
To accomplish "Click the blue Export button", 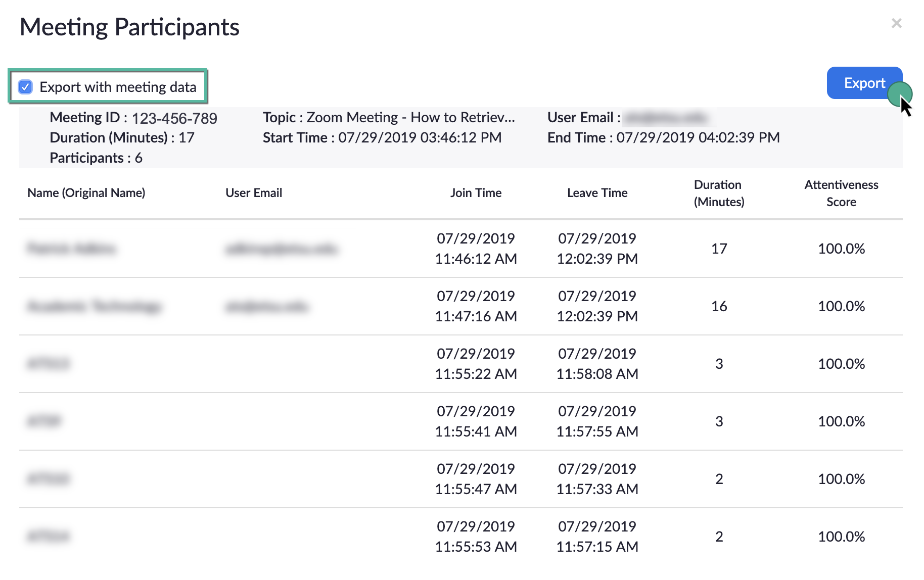I will tap(863, 83).
